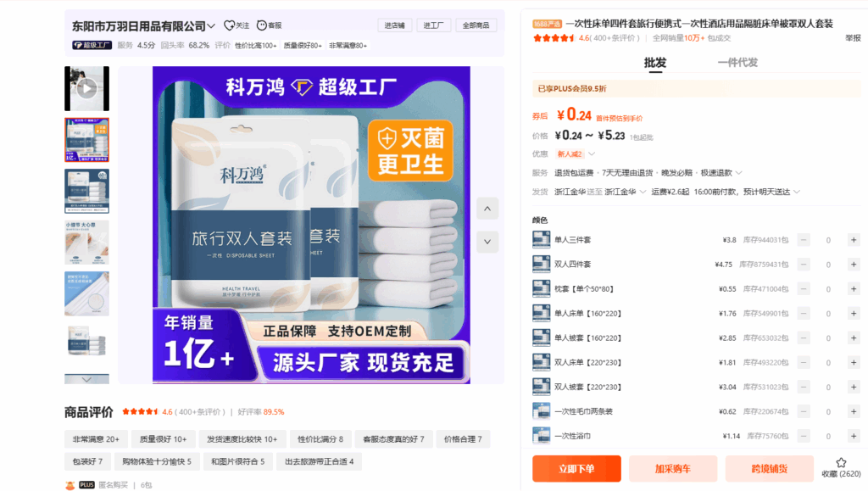Click the 收藏 star favorite icon
Image resolution: width=868 pixels, height=491 pixels.
841,463
